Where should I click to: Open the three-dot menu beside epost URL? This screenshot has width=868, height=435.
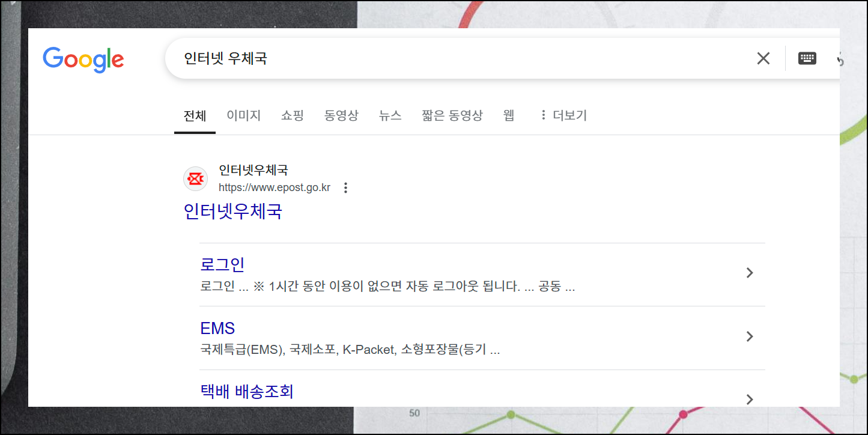345,188
